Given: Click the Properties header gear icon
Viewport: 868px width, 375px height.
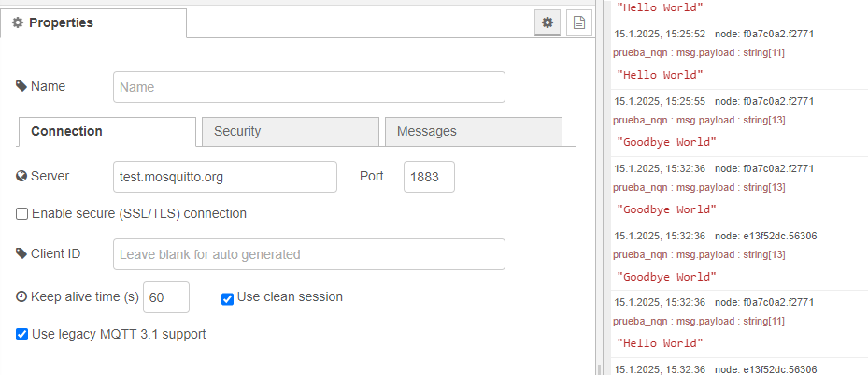Looking at the screenshot, I should [x=18, y=22].
